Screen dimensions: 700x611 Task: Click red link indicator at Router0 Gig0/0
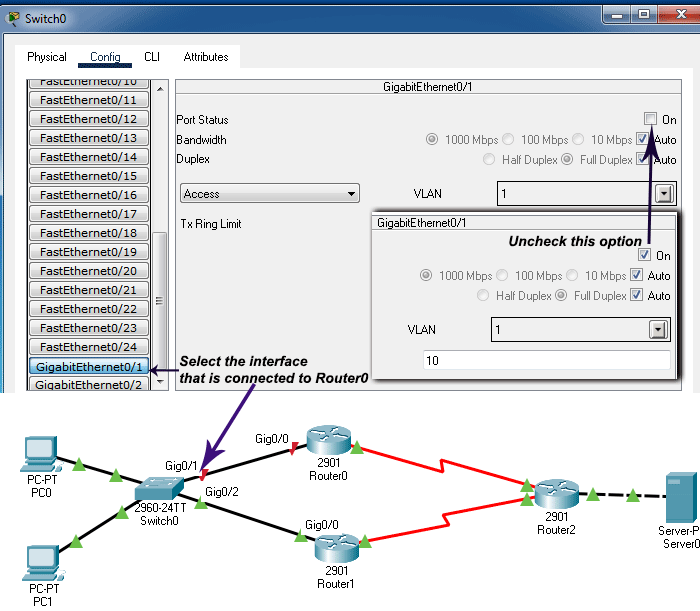(294, 448)
